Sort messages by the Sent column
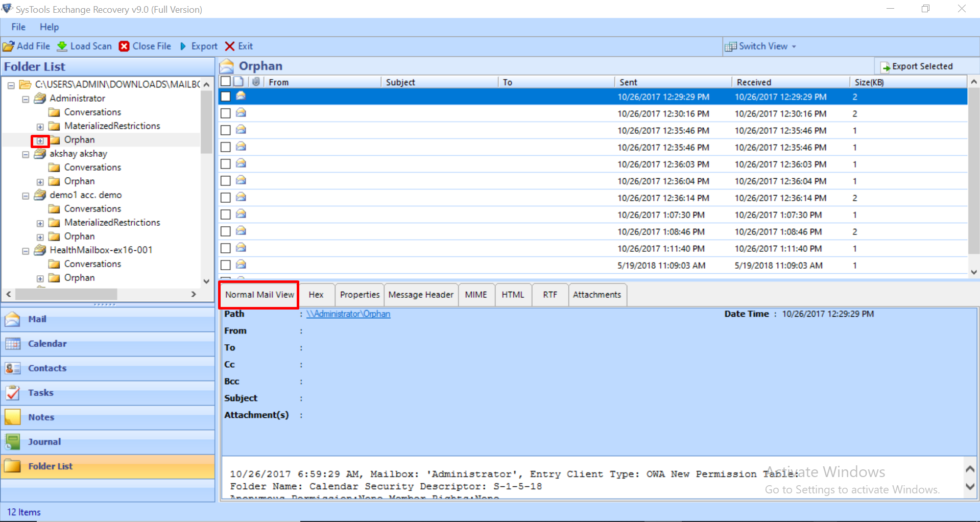 (x=673, y=82)
